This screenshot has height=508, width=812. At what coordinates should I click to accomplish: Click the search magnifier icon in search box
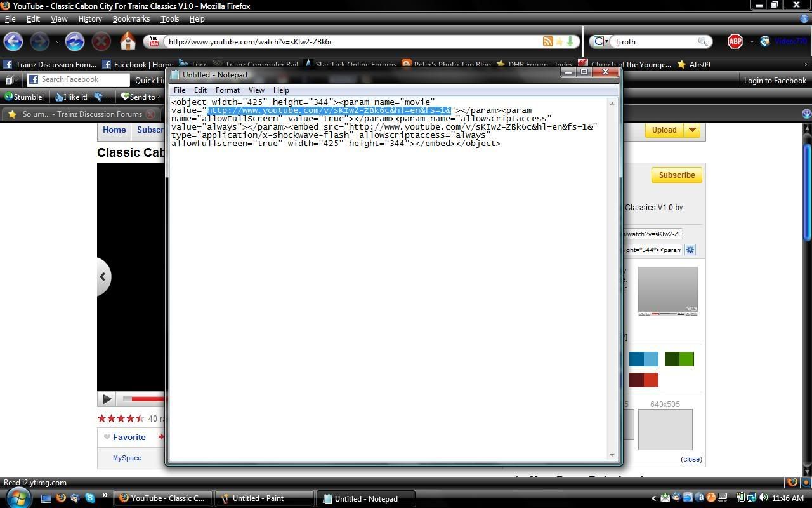click(703, 41)
